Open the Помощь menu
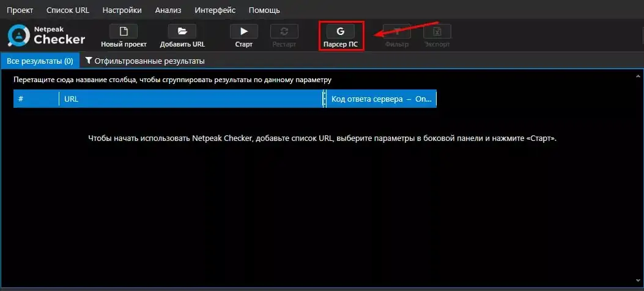This screenshot has width=644, height=291. point(264,10)
